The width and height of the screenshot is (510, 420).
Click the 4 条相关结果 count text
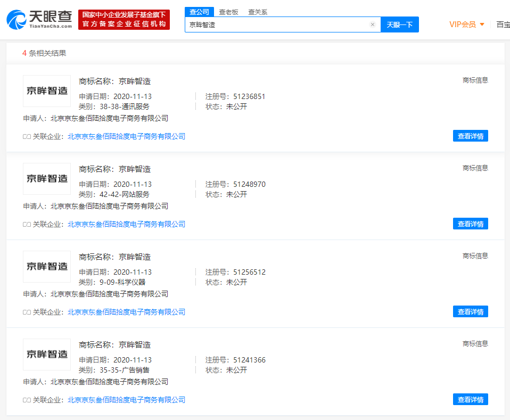point(44,53)
